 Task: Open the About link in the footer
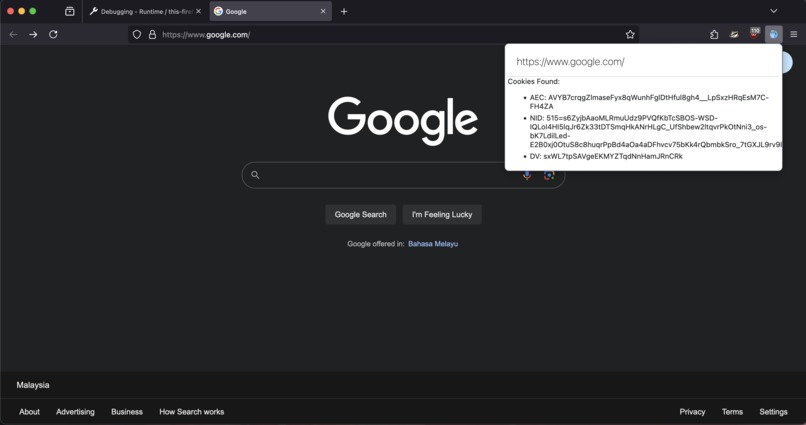(29, 412)
